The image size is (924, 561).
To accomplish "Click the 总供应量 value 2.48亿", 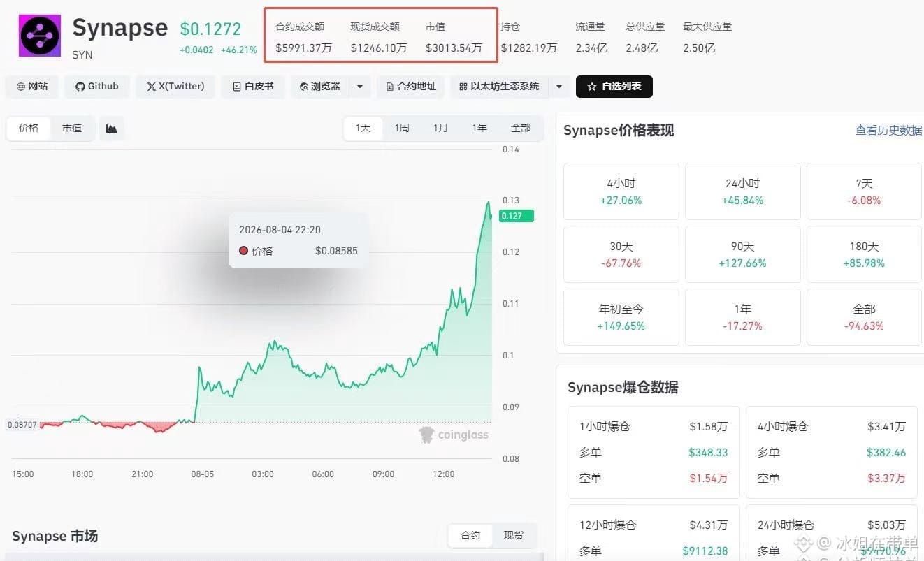I will 642,48.
